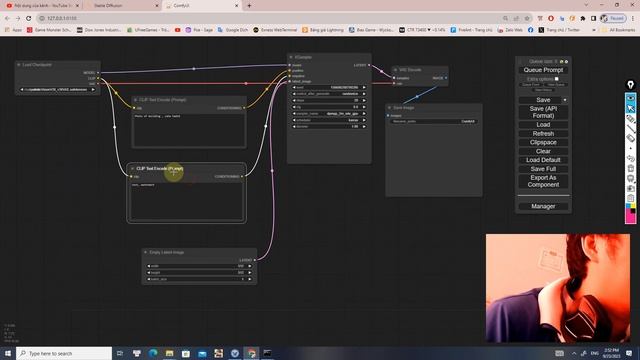Change control_after_generate with right arrow
The height and width of the screenshot is (360, 640).
tap(364, 94)
